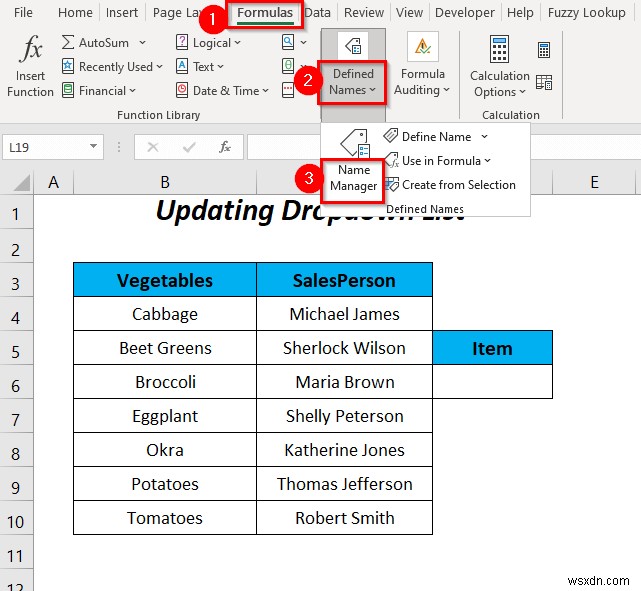Viewport: 641px width, 591px height.
Task: Expand the Recently Used dropdown arrow
Action: coord(159,66)
